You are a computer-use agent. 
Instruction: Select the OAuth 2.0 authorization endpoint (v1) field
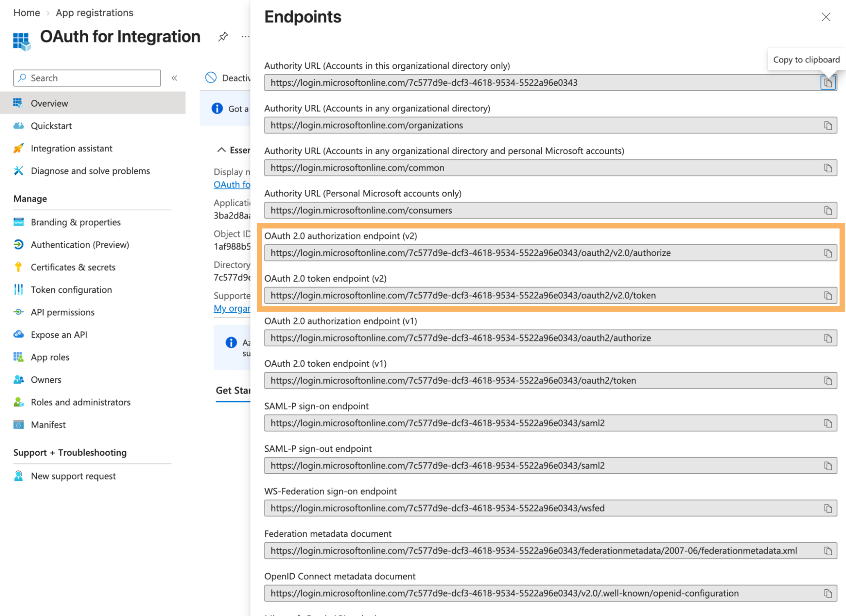click(x=551, y=338)
